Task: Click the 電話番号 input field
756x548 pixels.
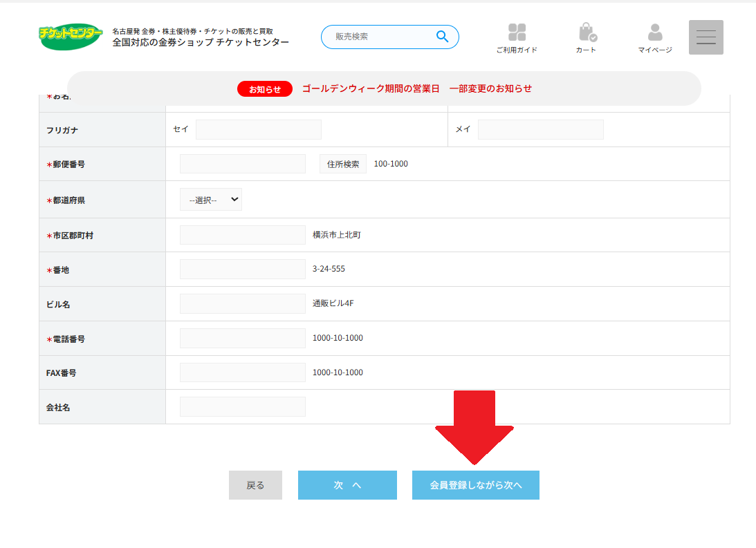Action: pyautogui.click(x=243, y=338)
